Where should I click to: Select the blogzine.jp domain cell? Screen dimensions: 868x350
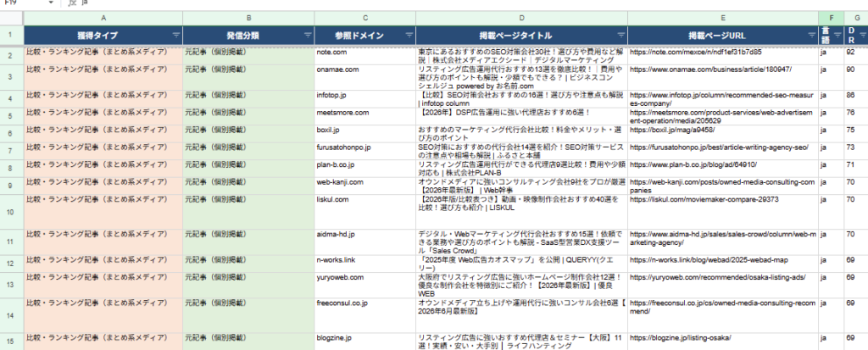click(x=365, y=342)
